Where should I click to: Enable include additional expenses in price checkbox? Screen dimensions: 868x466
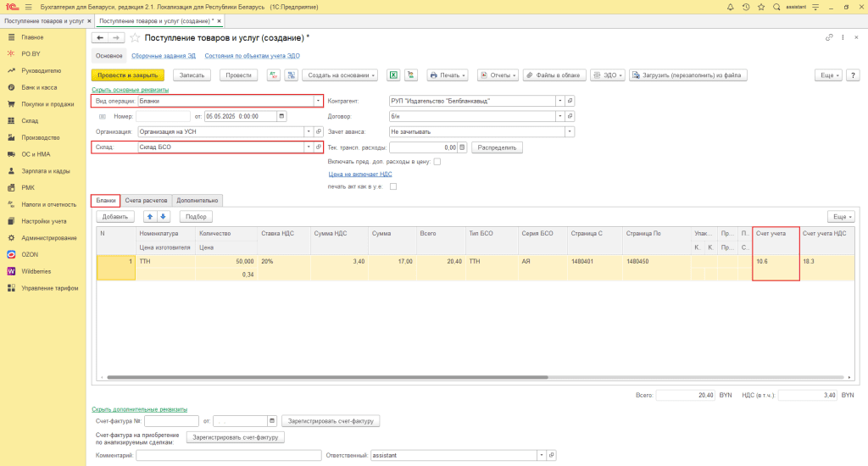tap(437, 162)
